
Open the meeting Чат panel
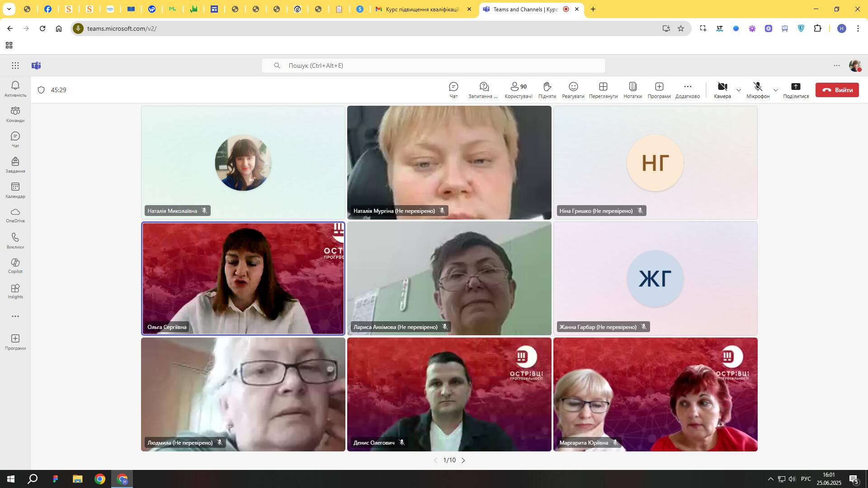coord(453,90)
